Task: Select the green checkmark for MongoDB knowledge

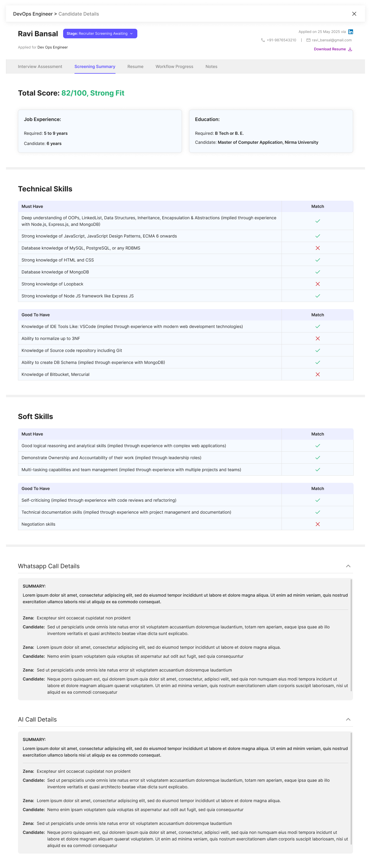Action: 317,272
